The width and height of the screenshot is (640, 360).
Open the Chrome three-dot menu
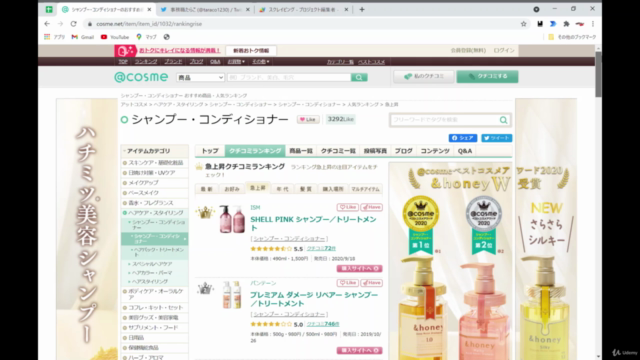[x=593, y=24]
